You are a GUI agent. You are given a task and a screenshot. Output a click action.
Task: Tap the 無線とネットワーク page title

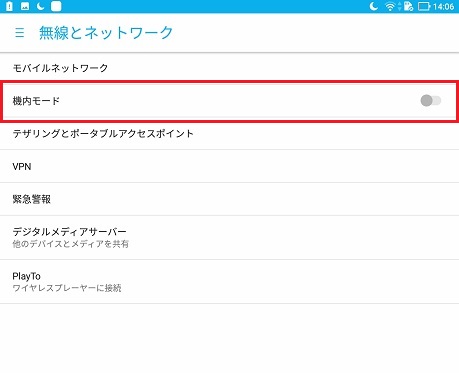coord(106,33)
